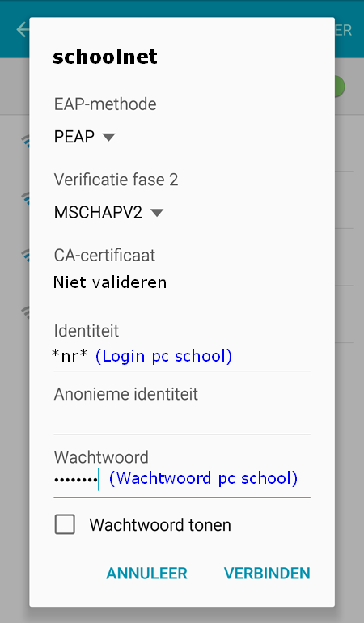Click VERBINDEN to connect

click(x=267, y=574)
